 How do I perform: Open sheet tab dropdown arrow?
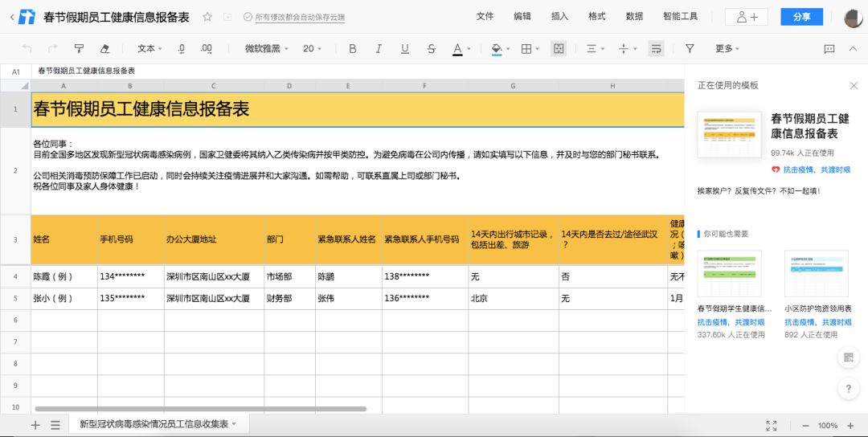234,424
